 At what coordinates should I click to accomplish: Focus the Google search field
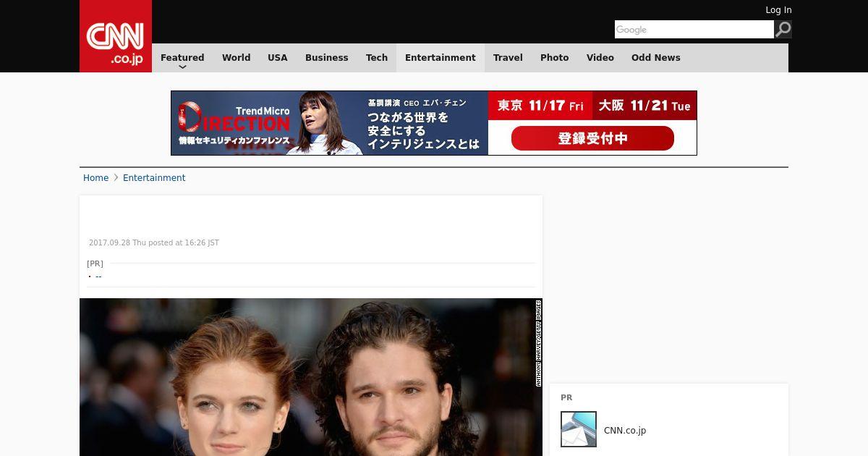click(x=694, y=30)
